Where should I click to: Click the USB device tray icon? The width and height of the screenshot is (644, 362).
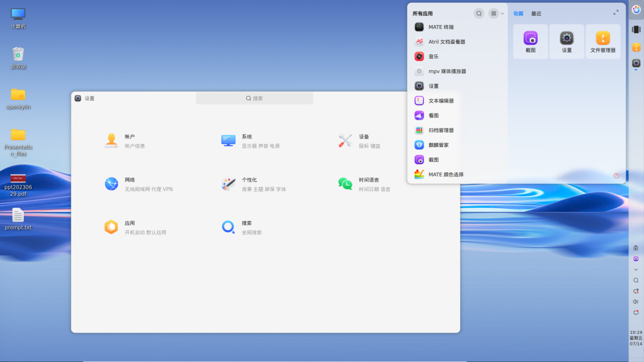click(x=636, y=248)
